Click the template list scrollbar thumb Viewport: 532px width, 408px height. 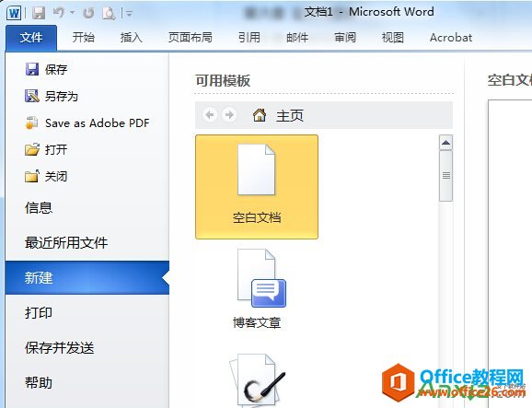(445, 176)
